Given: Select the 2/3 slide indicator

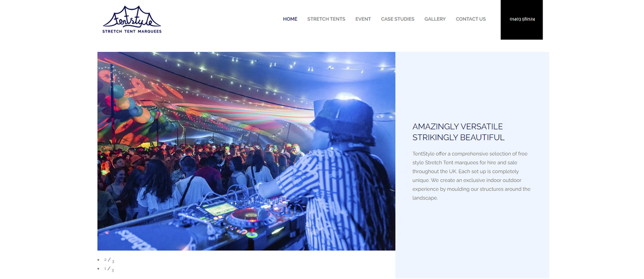Looking at the screenshot, I should [109, 260].
